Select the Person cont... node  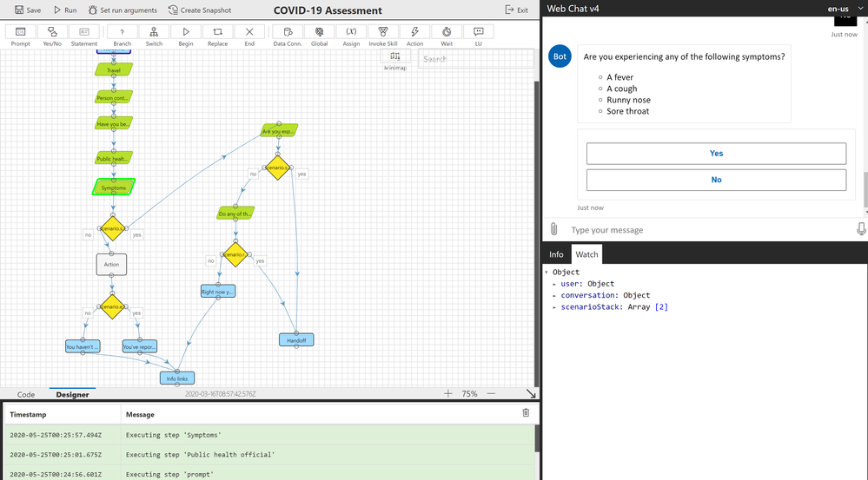(114, 97)
